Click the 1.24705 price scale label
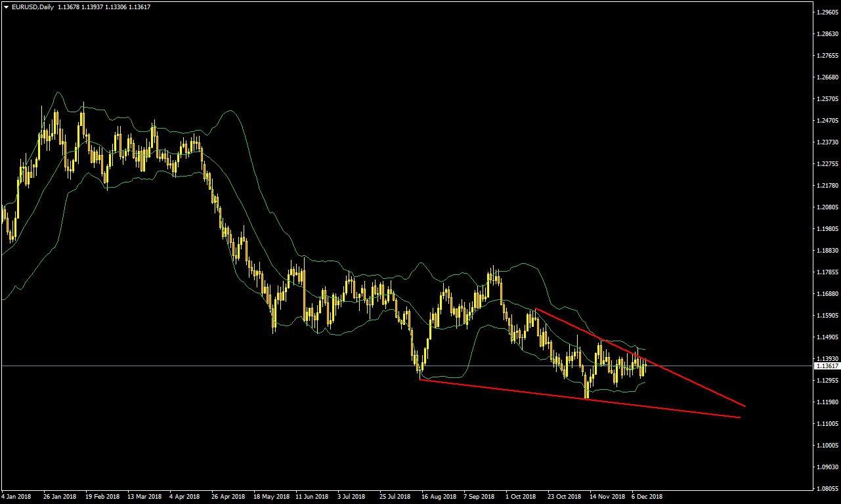Viewport: 841px width, 504px height. [827, 121]
